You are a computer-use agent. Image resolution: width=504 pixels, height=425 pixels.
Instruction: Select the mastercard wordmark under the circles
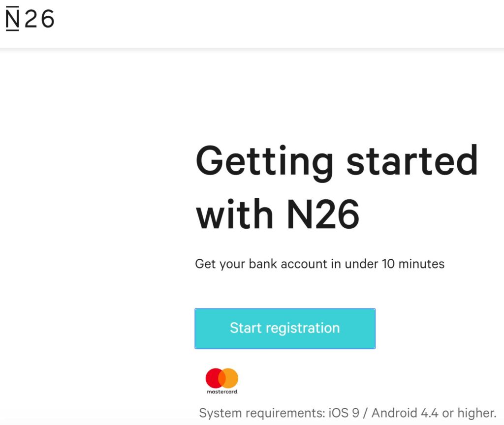[x=222, y=392]
